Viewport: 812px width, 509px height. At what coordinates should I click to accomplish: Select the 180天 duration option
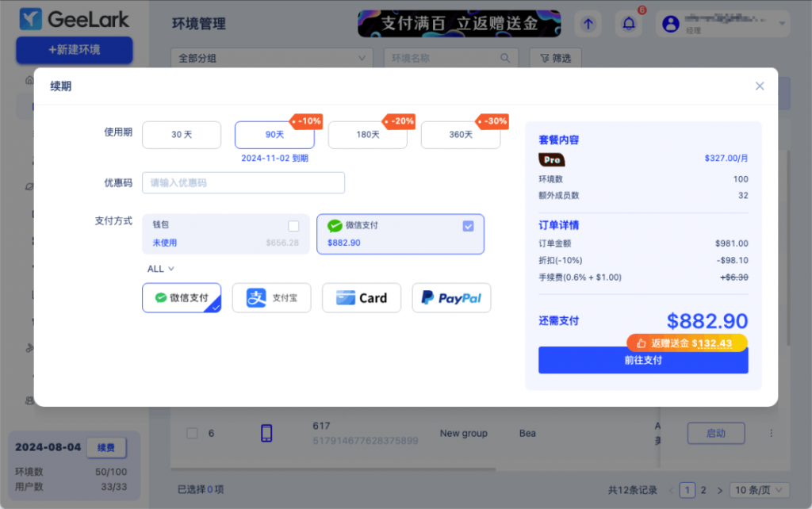click(x=367, y=135)
